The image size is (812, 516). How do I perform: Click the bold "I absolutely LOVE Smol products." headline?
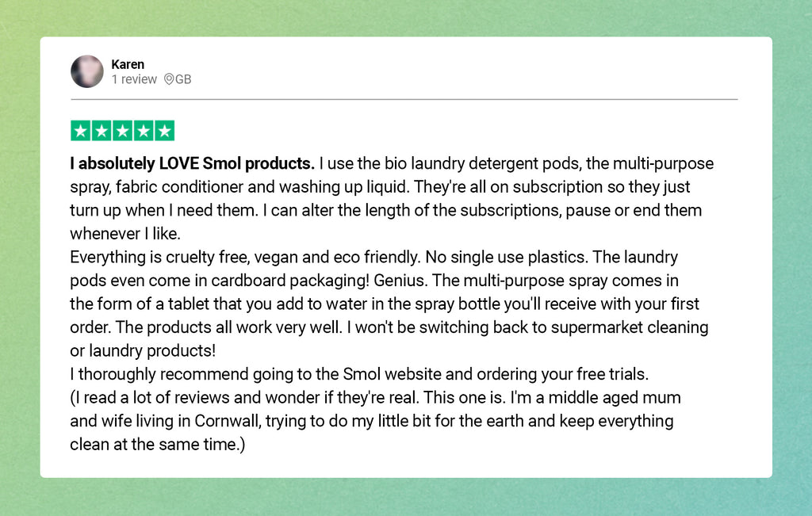[192, 164]
